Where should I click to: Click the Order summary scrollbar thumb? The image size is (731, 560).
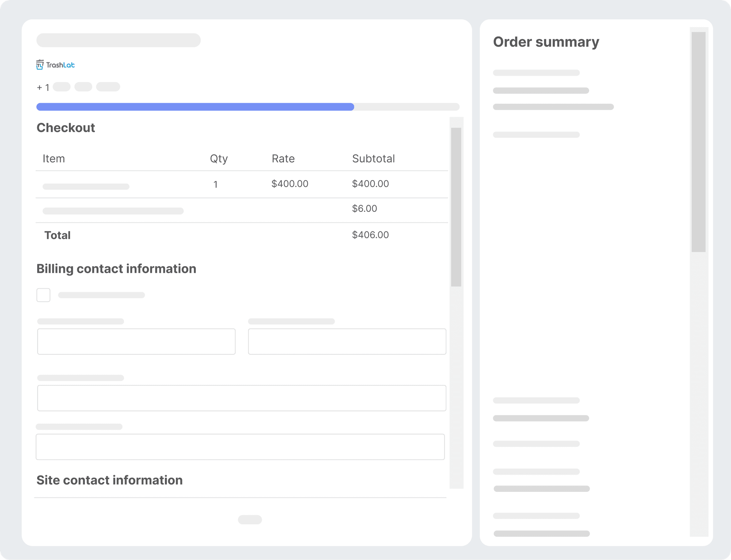tap(698, 142)
